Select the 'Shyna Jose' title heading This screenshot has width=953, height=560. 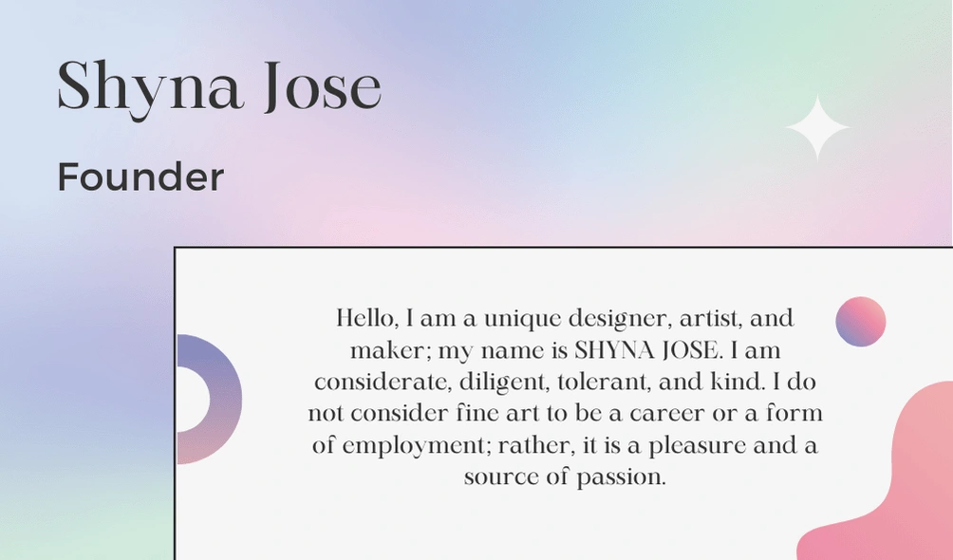219,86
